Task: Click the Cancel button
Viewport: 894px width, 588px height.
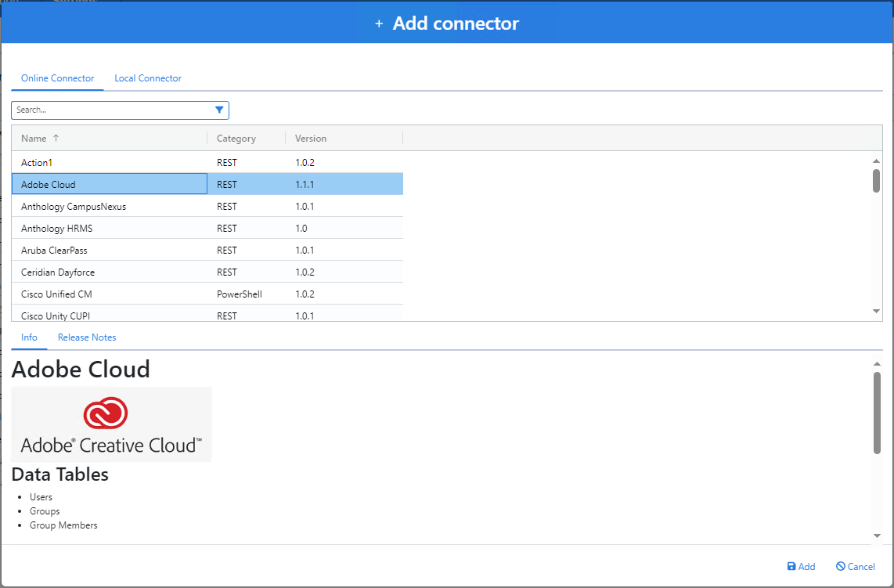Action: 855,567
